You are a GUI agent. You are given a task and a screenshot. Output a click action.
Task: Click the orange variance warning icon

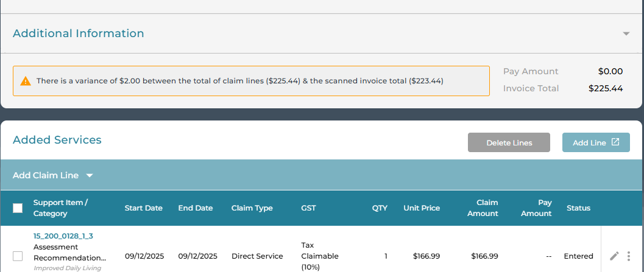pos(26,81)
